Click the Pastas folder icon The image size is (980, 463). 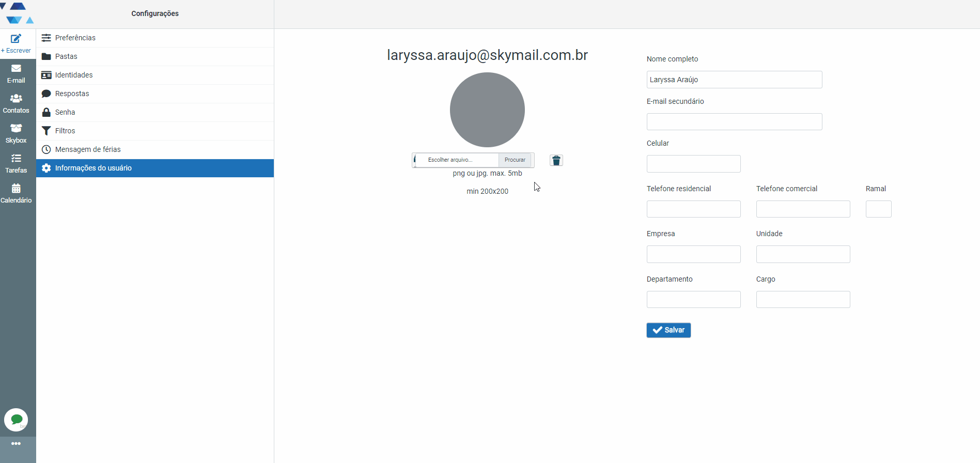pos(46,56)
